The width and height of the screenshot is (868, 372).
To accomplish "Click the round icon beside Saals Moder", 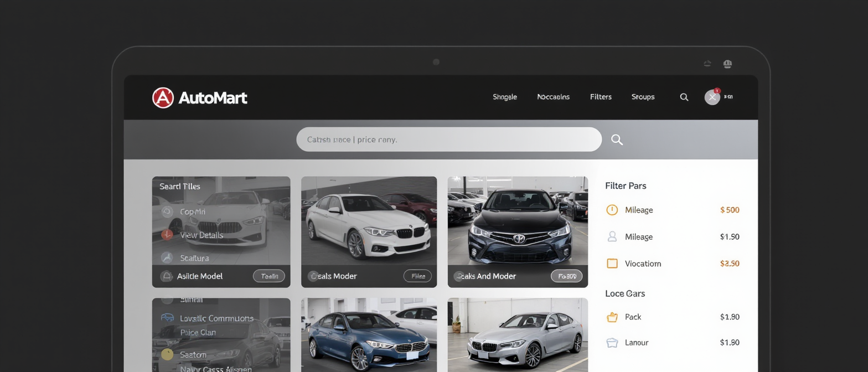I will pos(314,276).
